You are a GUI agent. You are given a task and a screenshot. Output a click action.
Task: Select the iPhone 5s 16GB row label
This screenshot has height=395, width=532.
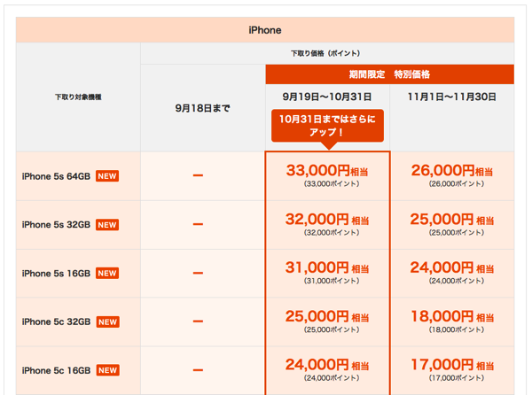point(57,274)
